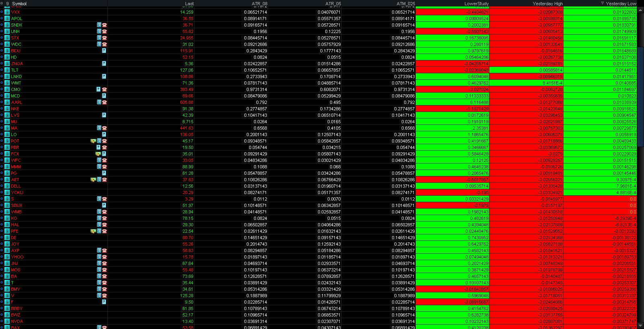Screen dimensions: 644x329
Task: Click the red phone icon in the CMG row
Action: [104, 89]
